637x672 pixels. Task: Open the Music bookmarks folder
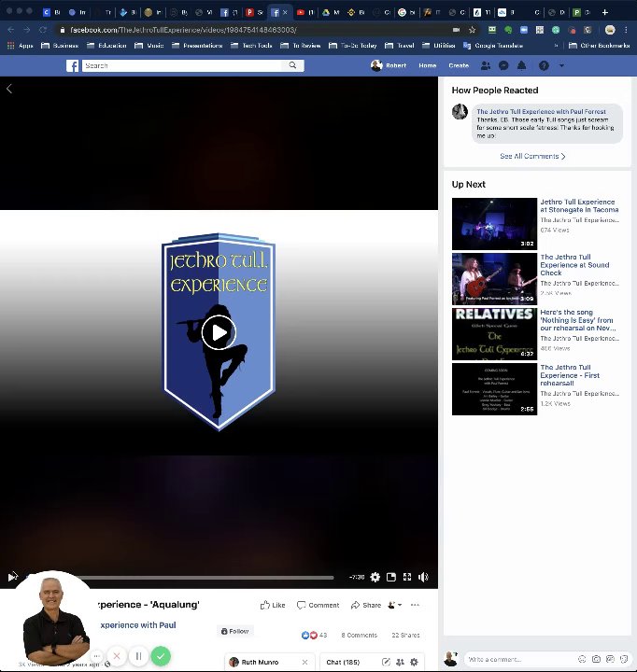[x=149, y=46]
